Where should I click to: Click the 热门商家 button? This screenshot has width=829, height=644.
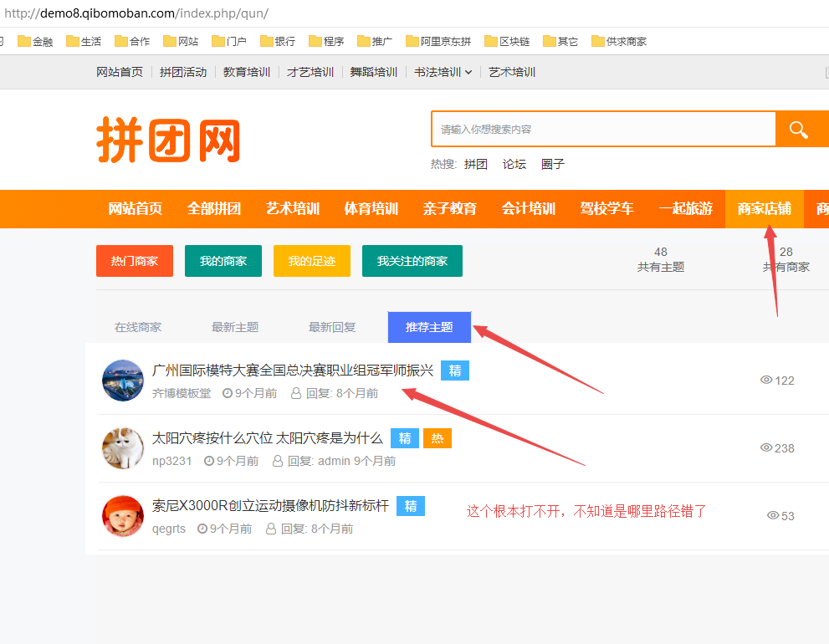point(135,261)
